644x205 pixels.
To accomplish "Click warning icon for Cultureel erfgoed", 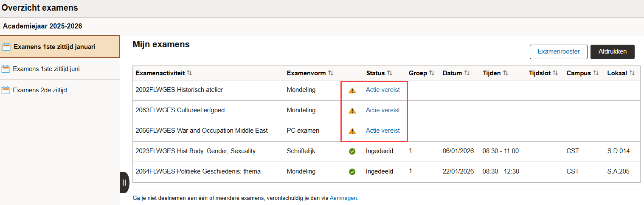I will point(352,111).
